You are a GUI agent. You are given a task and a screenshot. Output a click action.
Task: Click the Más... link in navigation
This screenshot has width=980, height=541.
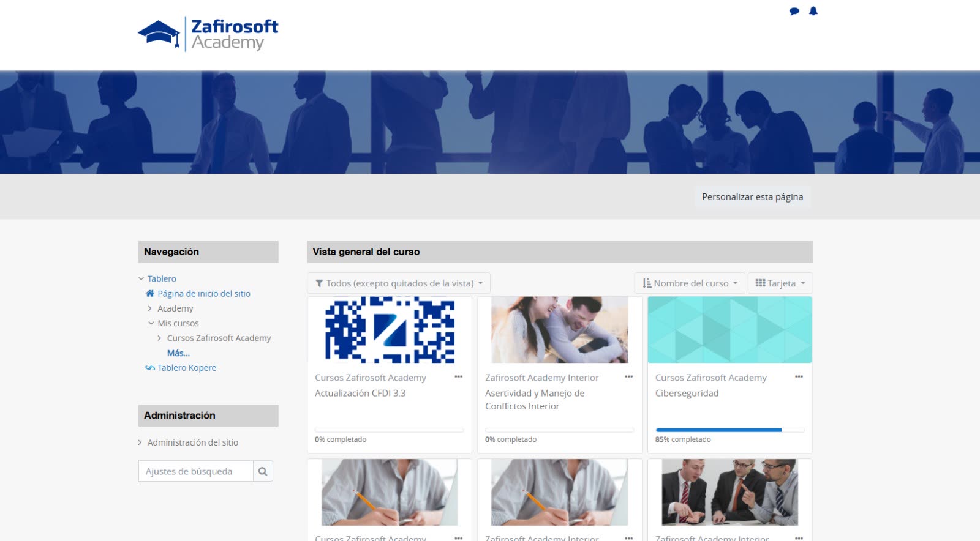[x=178, y=353]
